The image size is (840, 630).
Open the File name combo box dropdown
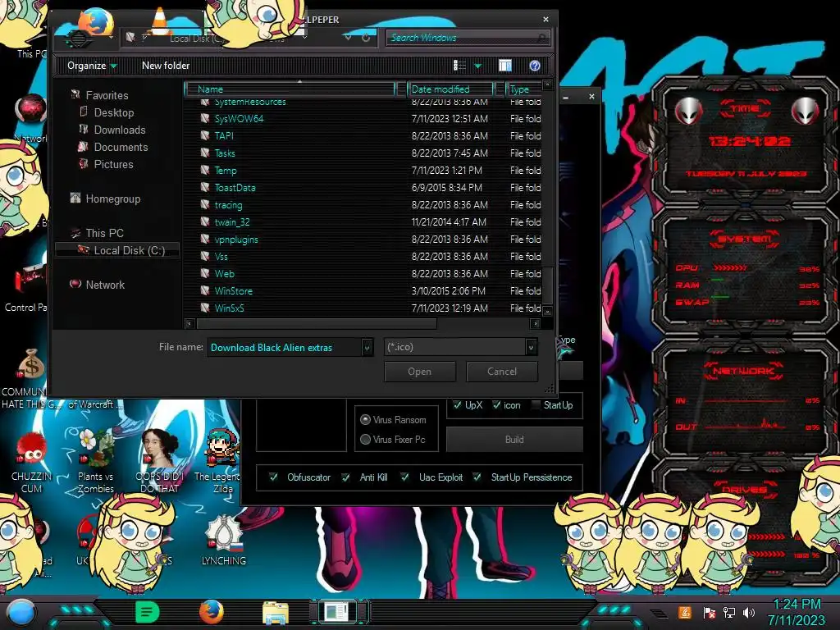pos(367,348)
